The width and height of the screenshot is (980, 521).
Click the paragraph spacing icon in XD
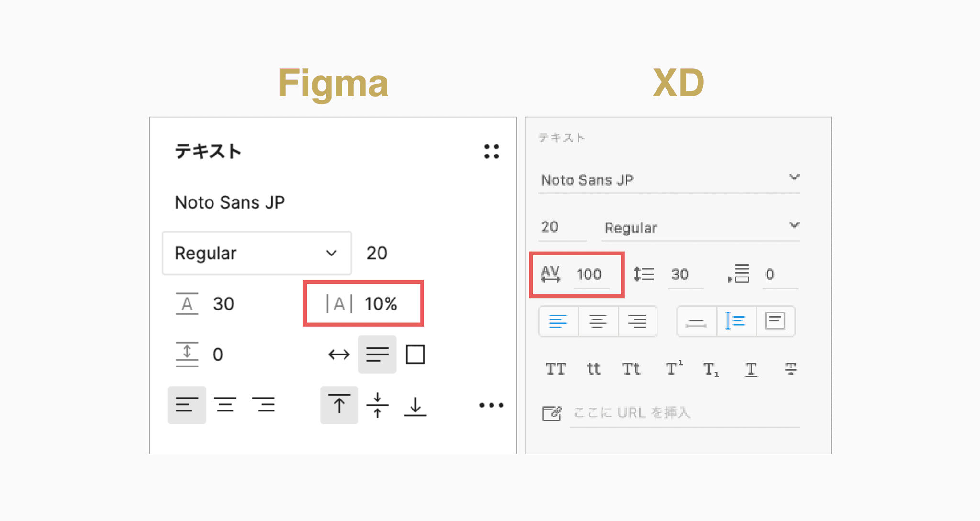point(739,274)
